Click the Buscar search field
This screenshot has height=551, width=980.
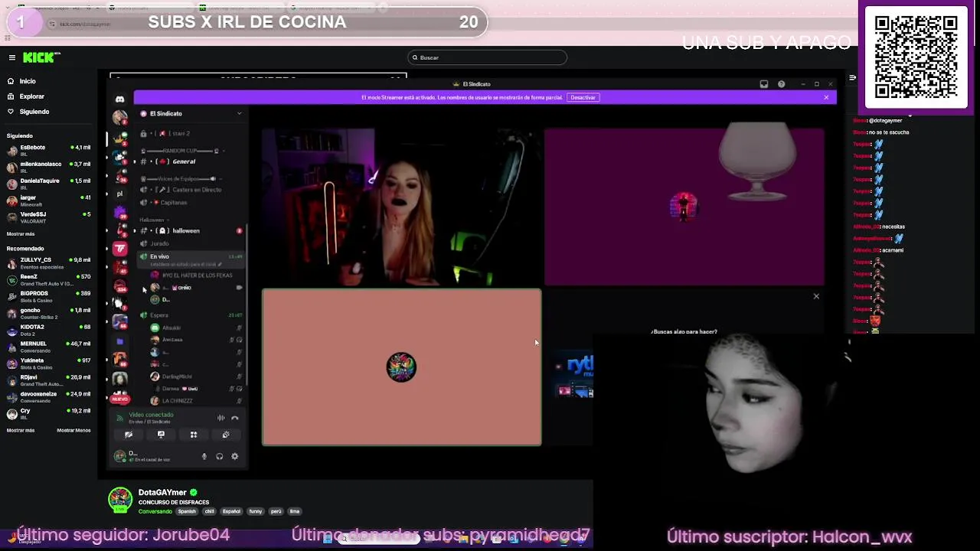(x=487, y=57)
